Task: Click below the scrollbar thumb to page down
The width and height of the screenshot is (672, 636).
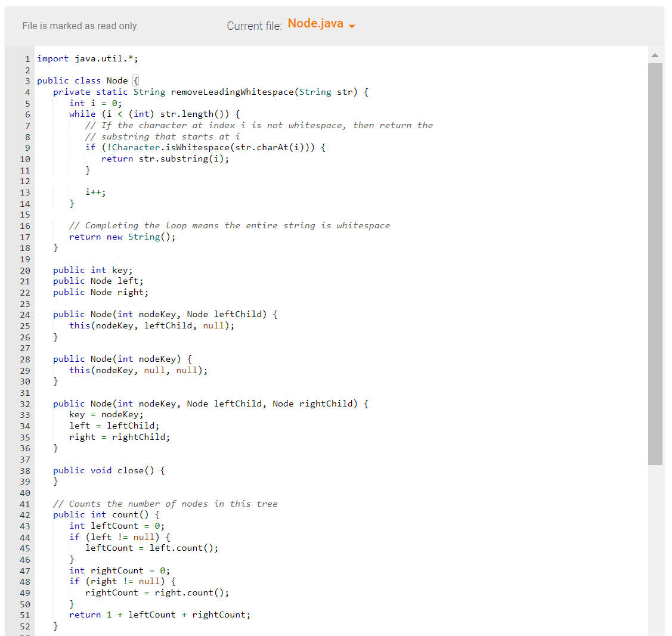Action: [655, 536]
